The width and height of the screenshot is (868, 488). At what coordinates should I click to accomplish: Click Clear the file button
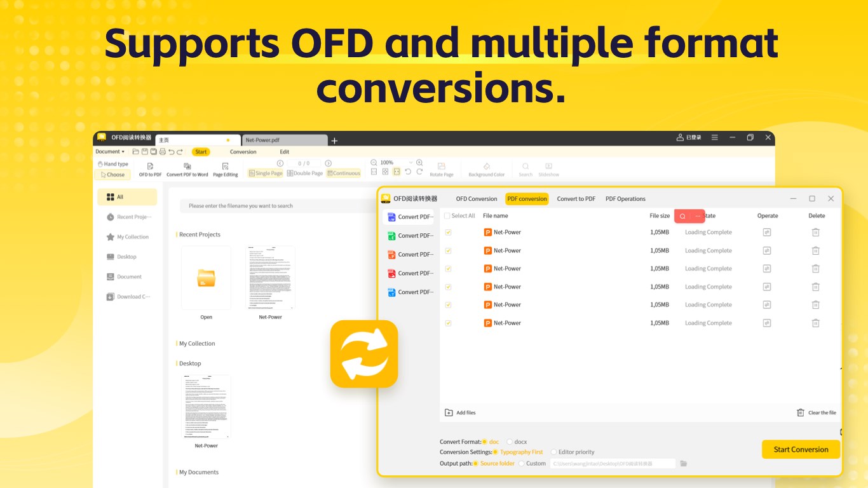(817, 412)
